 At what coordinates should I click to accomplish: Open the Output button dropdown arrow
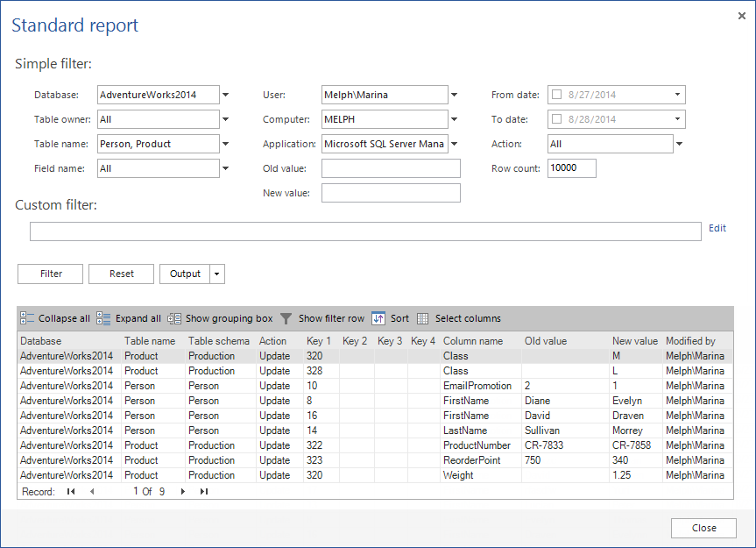(217, 274)
